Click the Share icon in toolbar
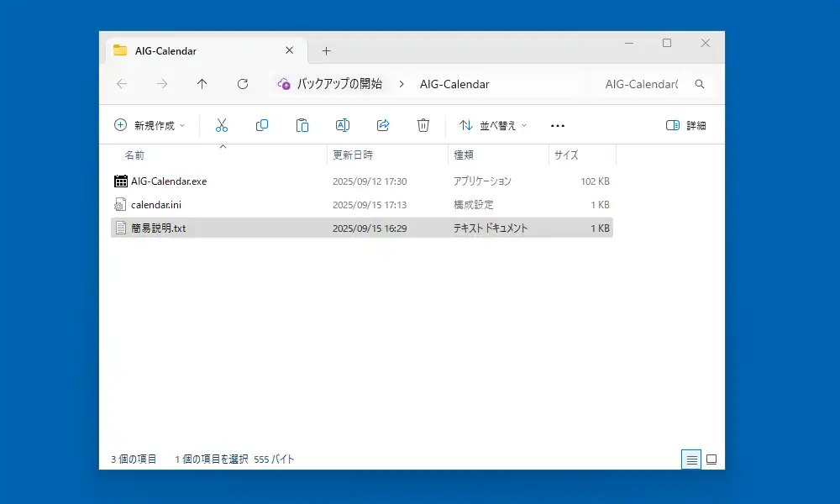Image resolution: width=840 pixels, height=504 pixels. [x=383, y=125]
